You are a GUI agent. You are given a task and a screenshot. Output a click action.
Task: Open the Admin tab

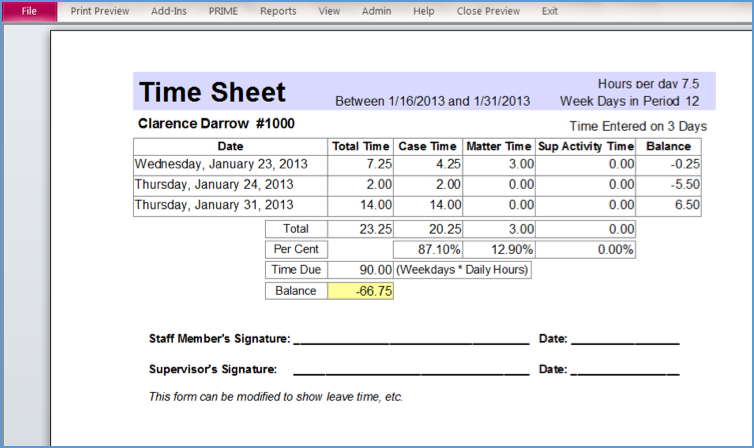click(x=377, y=11)
